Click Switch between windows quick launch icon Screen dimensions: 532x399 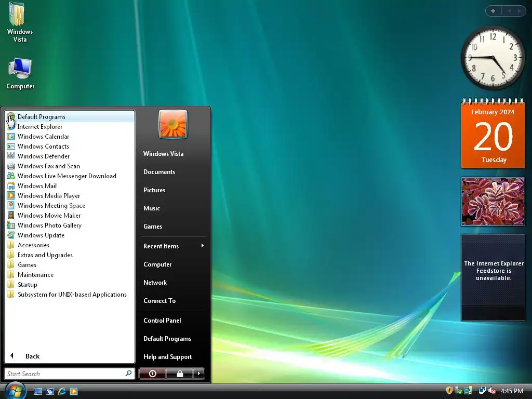(x=50, y=391)
